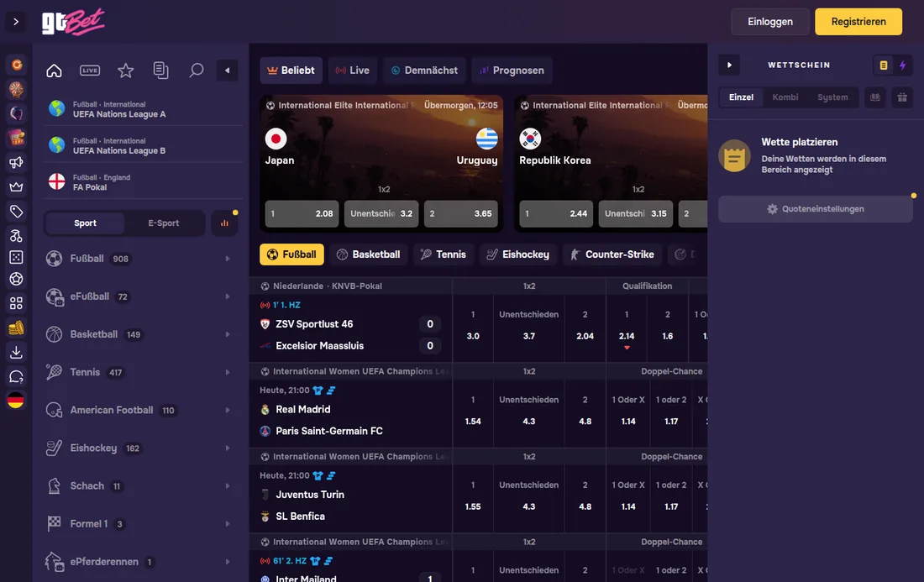Switch to the Demnächst tab
924x582 pixels.
click(424, 71)
